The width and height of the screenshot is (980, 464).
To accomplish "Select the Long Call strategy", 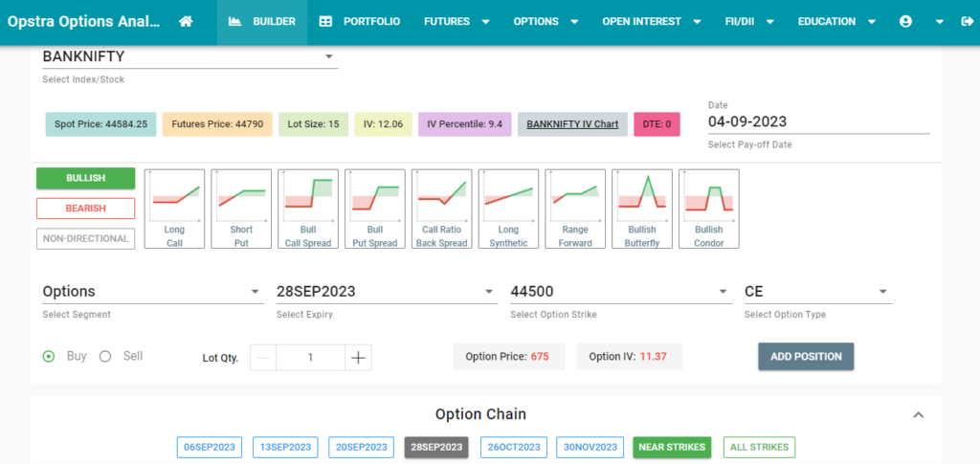I will click(x=174, y=210).
